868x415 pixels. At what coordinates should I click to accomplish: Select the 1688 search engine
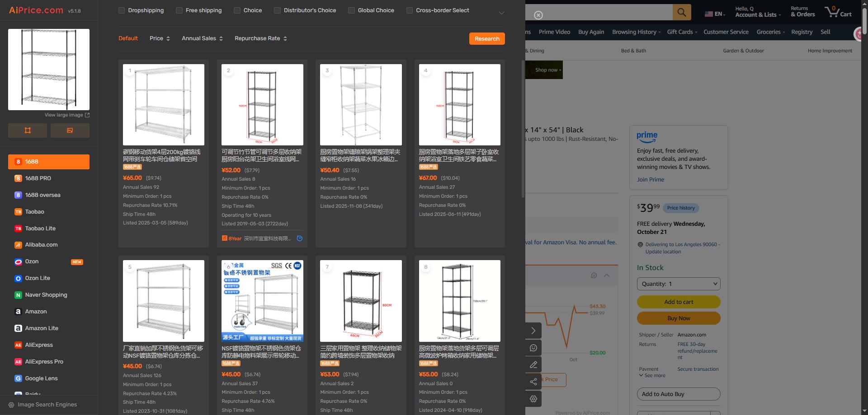[x=49, y=162]
